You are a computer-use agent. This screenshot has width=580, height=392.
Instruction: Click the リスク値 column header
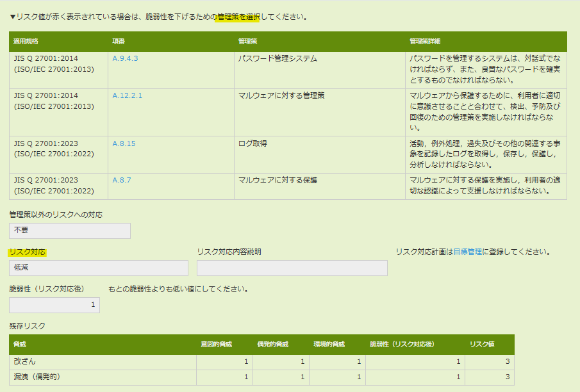click(x=481, y=345)
